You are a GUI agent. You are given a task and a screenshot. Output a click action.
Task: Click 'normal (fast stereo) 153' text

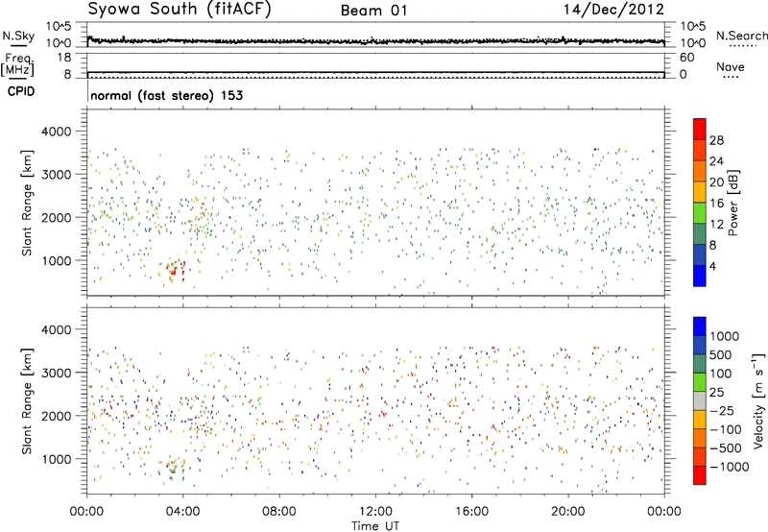pyautogui.click(x=166, y=95)
